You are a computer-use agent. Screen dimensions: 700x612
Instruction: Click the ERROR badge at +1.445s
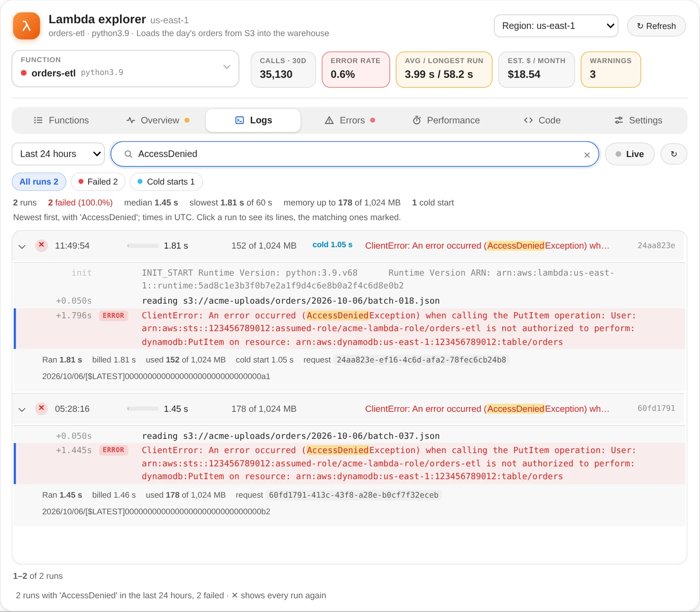pos(113,450)
